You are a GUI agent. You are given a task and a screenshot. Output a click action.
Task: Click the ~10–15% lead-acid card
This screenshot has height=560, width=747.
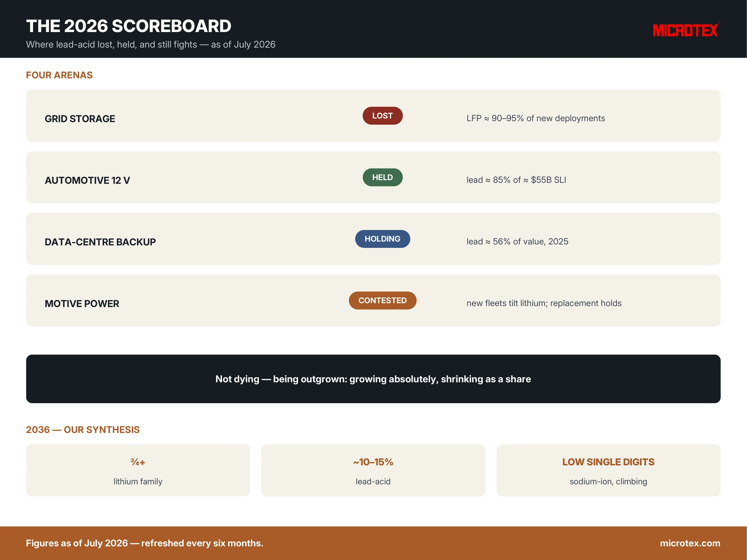click(x=373, y=470)
